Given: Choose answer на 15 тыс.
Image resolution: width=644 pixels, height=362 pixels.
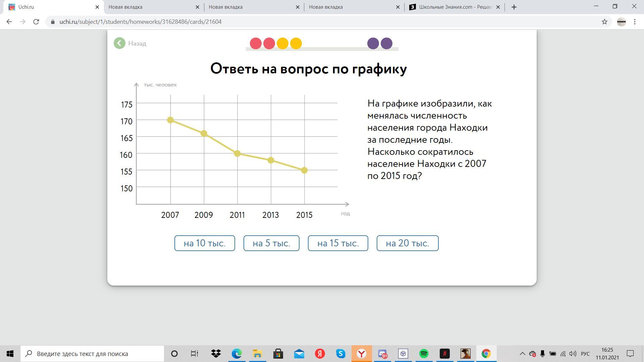Looking at the screenshot, I should coord(338,243).
